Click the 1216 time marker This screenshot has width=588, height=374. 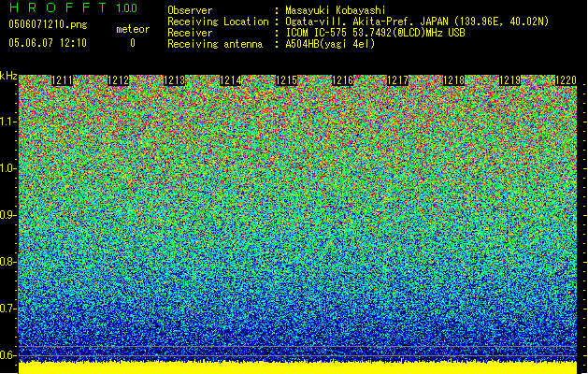(x=342, y=80)
